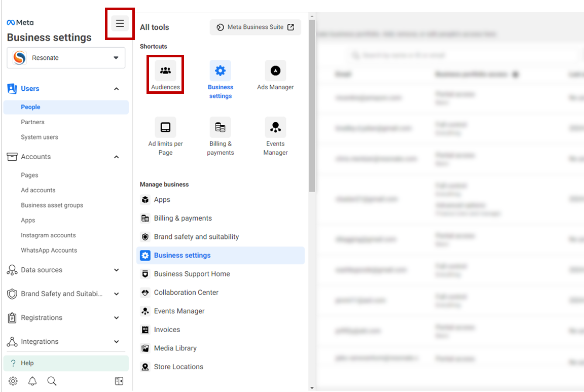Image resolution: width=584 pixels, height=392 pixels.
Task: Open Ad accounts item
Action: (x=38, y=190)
